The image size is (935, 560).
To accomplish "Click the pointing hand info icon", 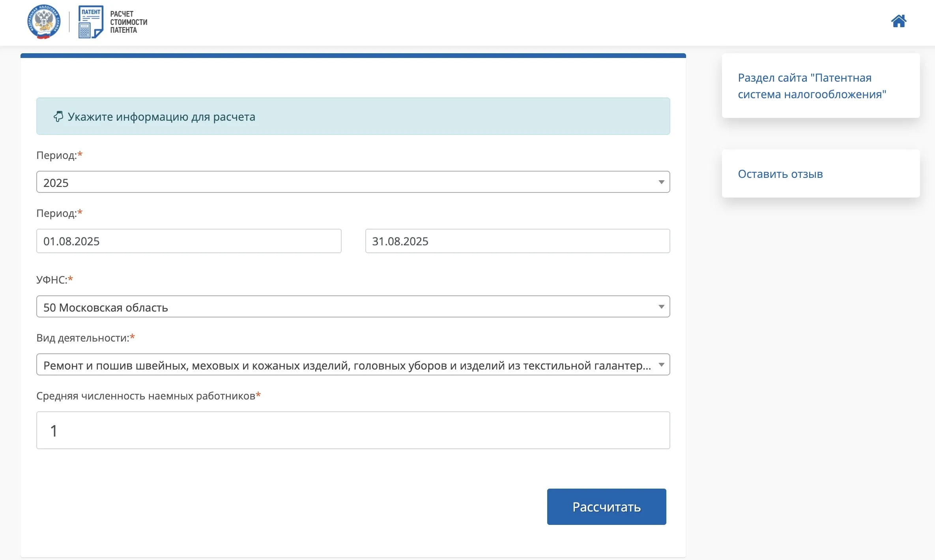I will click(x=58, y=117).
